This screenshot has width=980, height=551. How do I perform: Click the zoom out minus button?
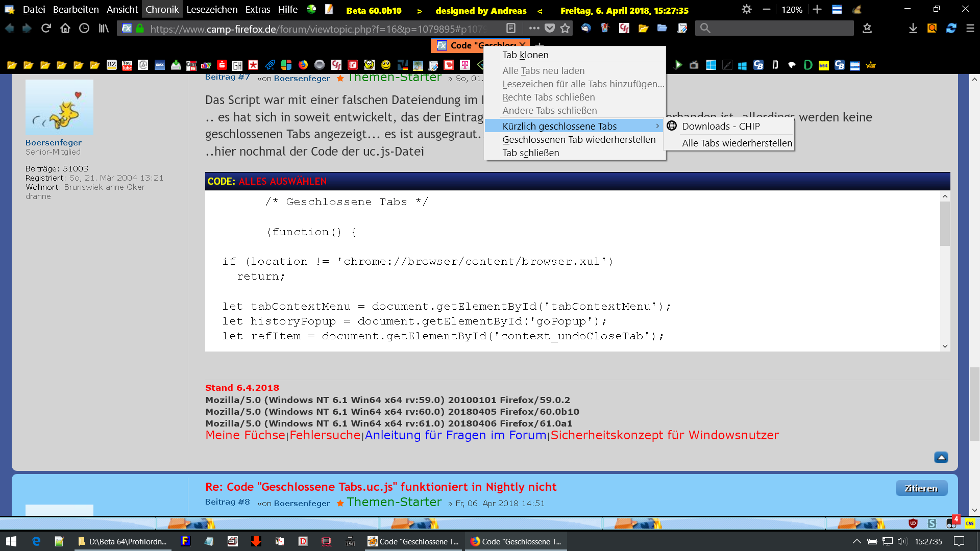767,10
